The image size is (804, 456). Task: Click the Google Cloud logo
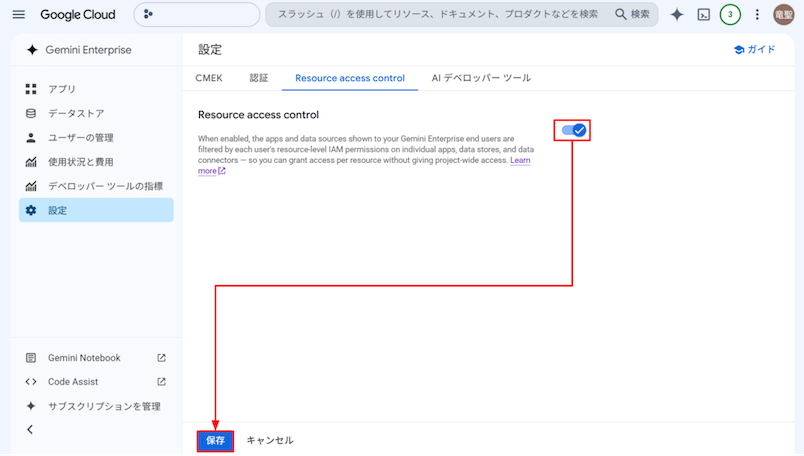[78, 14]
